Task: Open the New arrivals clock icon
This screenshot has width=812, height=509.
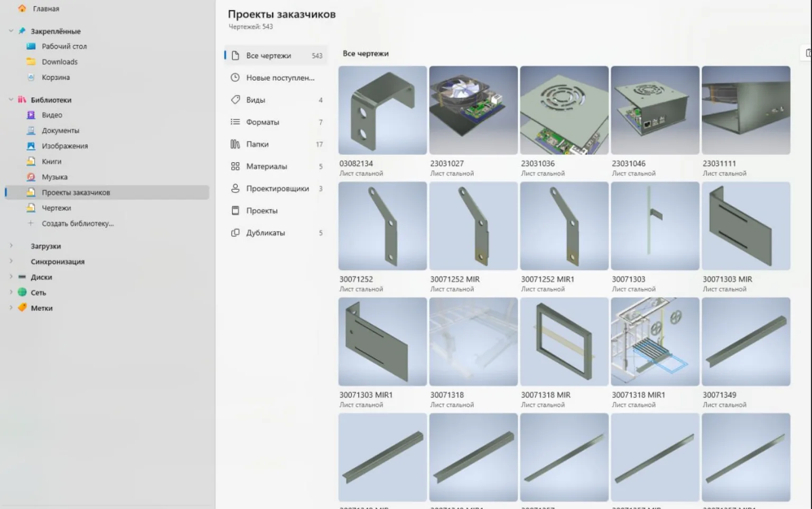Action: click(x=235, y=77)
